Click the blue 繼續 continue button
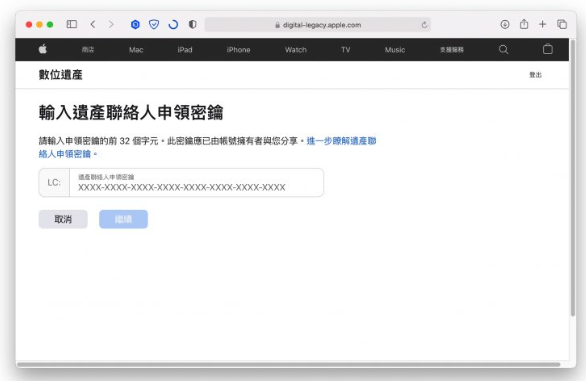The height and width of the screenshot is (381, 586). click(x=123, y=219)
